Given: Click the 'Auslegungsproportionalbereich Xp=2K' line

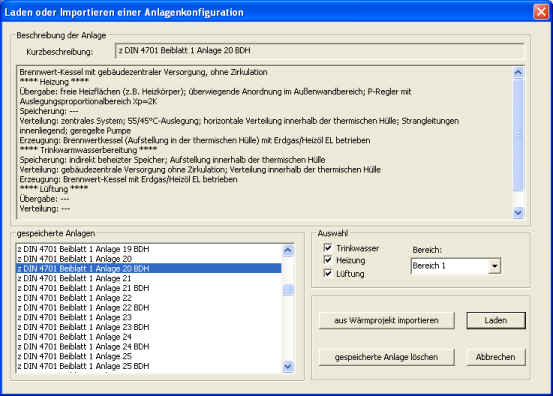Looking at the screenshot, I should point(88,102).
